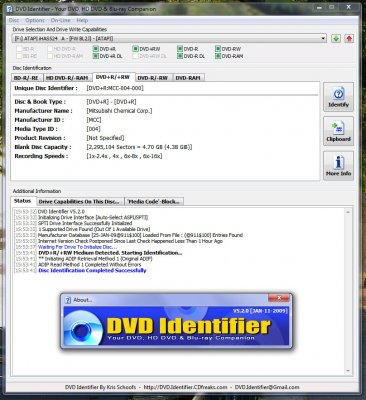Toggle the disabled HD DVD-R checkbox
The image size is (366, 400).
coord(50,49)
